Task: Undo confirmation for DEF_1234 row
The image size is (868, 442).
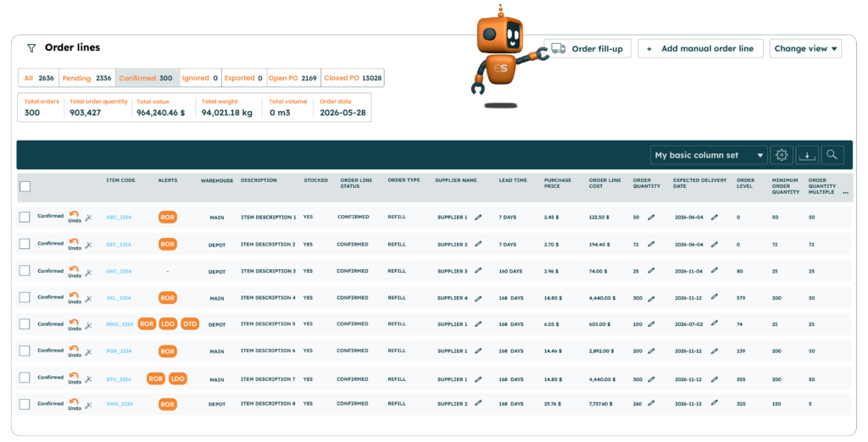Action: pos(75,244)
